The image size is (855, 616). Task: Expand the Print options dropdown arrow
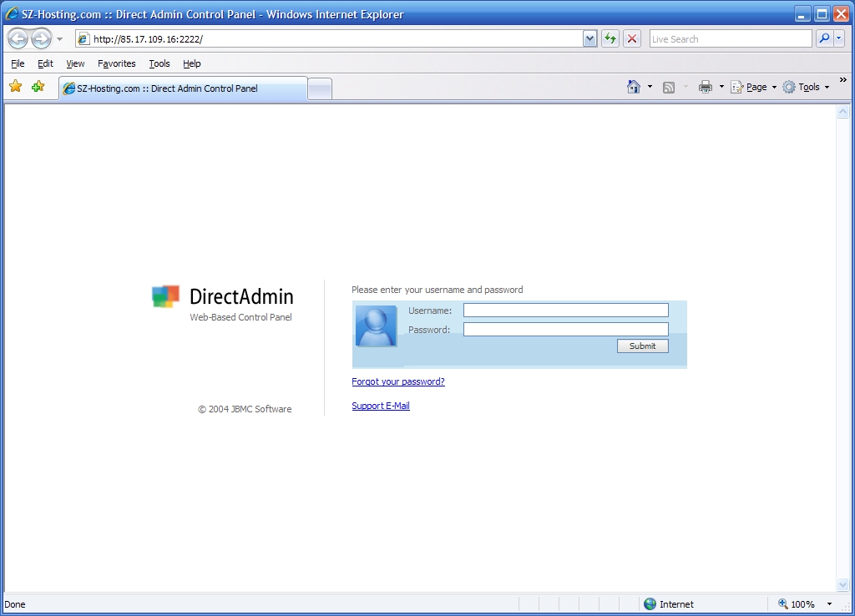tap(721, 87)
